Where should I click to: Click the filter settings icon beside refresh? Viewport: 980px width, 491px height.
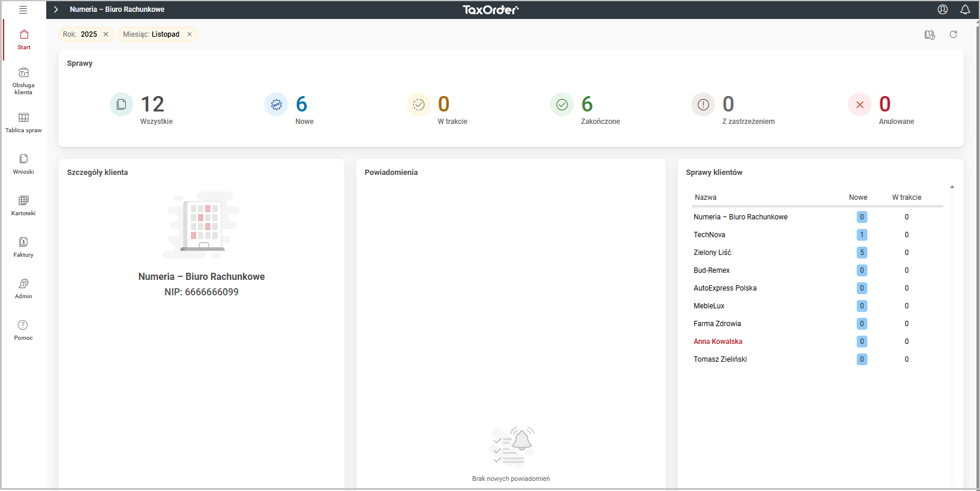click(x=930, y=35)
